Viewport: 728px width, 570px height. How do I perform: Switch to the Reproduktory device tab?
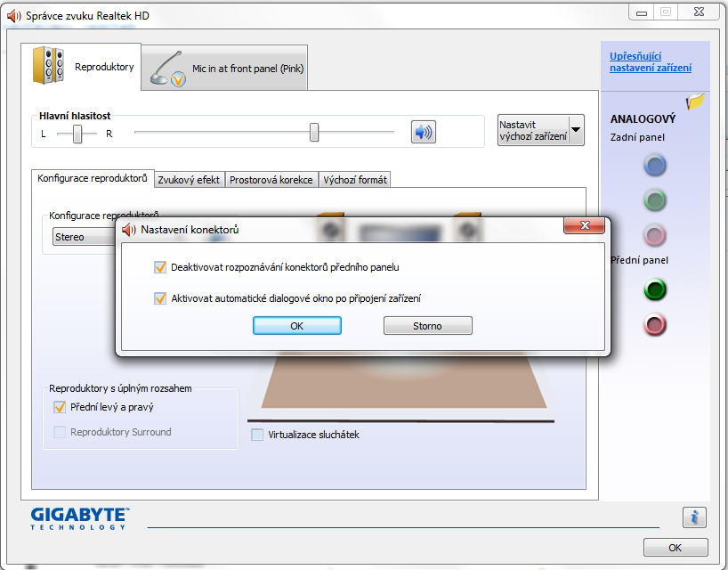tap(81, 67)
